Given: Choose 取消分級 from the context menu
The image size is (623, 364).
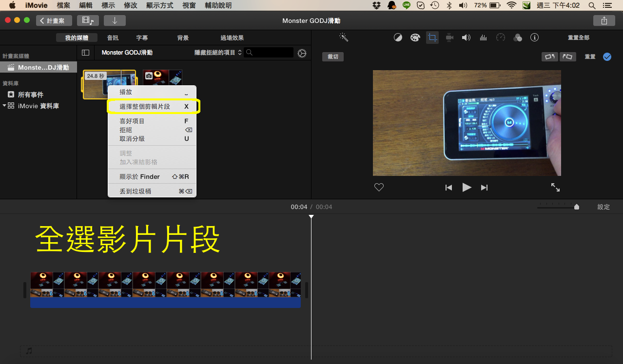Looking at the screenshot, I should pyautogui.click(x=152, y=138).
